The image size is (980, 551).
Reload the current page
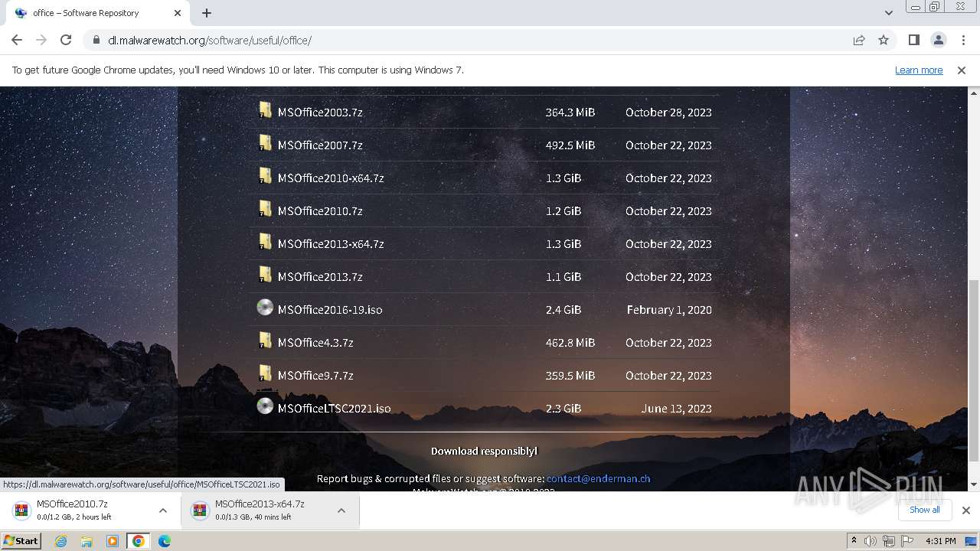66,40
